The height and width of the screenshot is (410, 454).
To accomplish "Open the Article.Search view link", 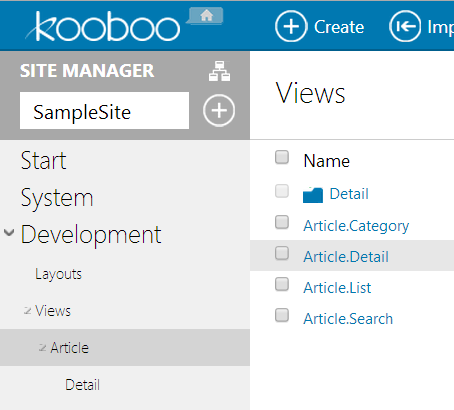I will (x=348, y=319).
